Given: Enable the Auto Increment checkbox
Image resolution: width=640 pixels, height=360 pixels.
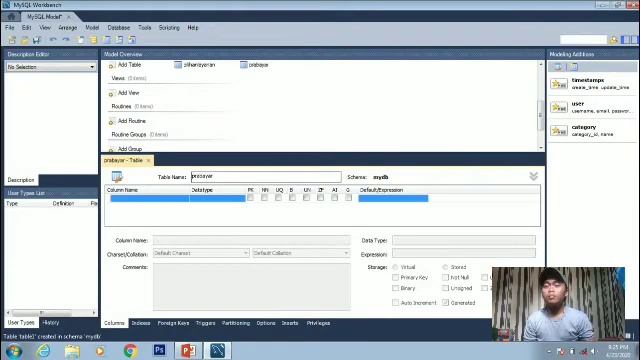Looking at the screenshot, I should 395,303.
